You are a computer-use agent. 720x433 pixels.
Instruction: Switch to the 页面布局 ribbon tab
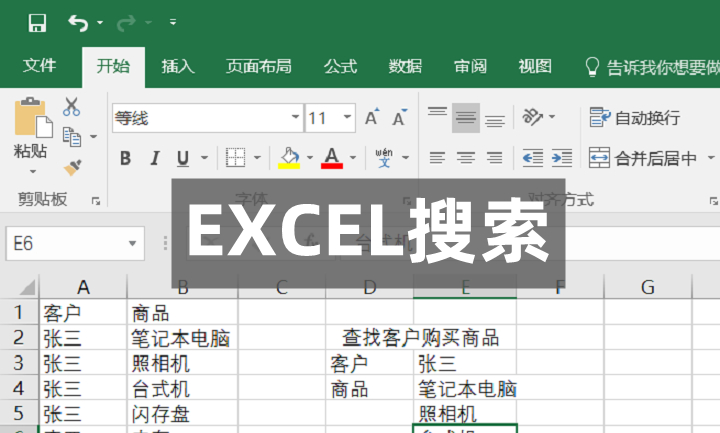point(259,67)
